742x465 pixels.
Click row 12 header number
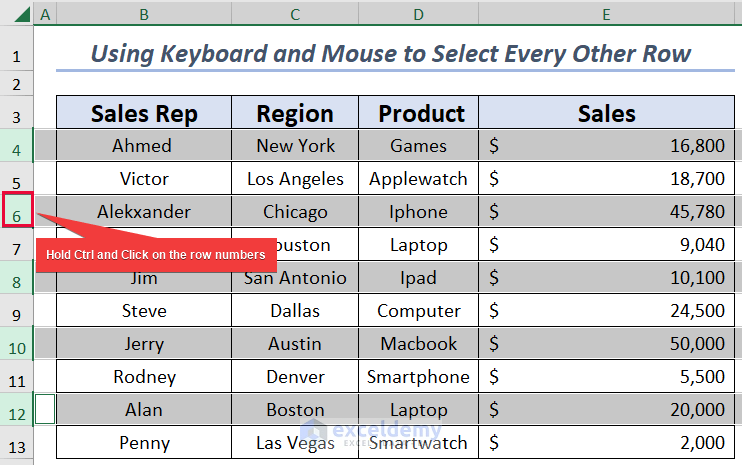click(x=17, y=410)
